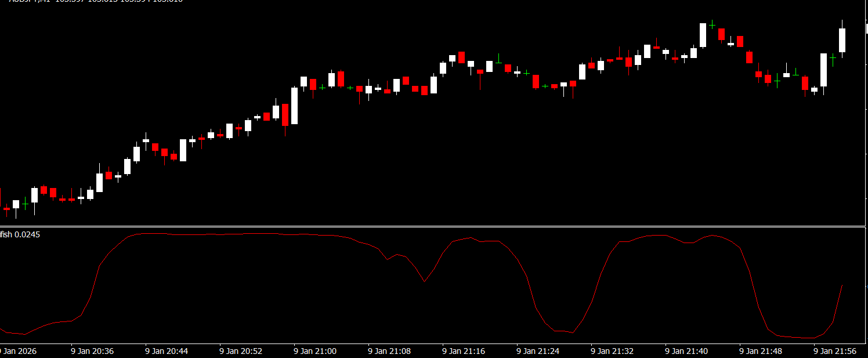Image resolution: width=868 pixels, height=358 pixels.
Task: Click the Jan 2026 date label
Action: 17,351
